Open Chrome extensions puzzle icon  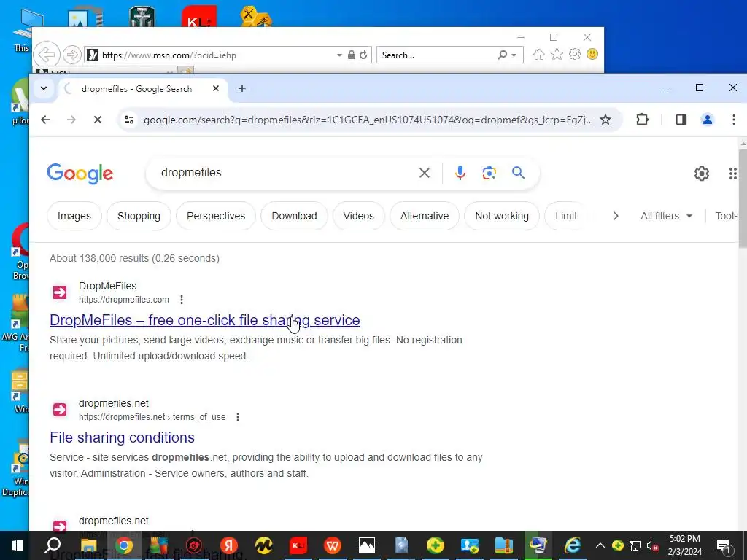tap(642, 120)
